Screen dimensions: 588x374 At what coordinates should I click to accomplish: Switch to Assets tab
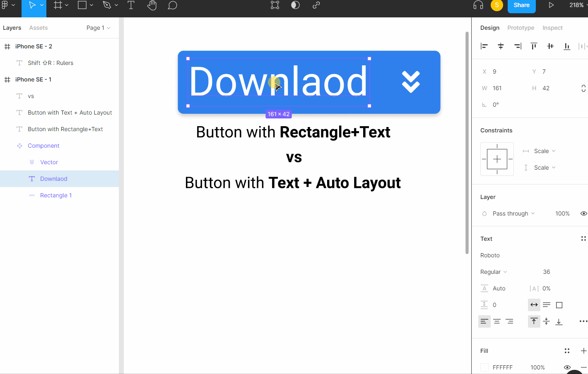(39, 28)
